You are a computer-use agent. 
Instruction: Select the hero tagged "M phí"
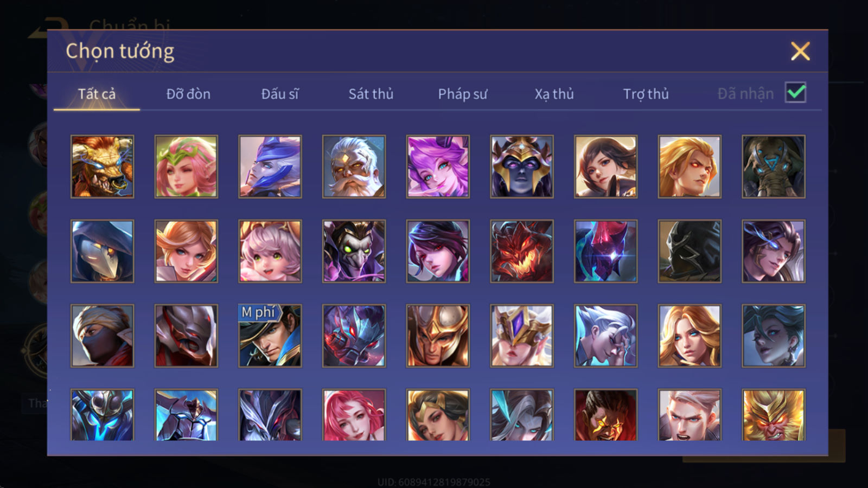[270, 336]
